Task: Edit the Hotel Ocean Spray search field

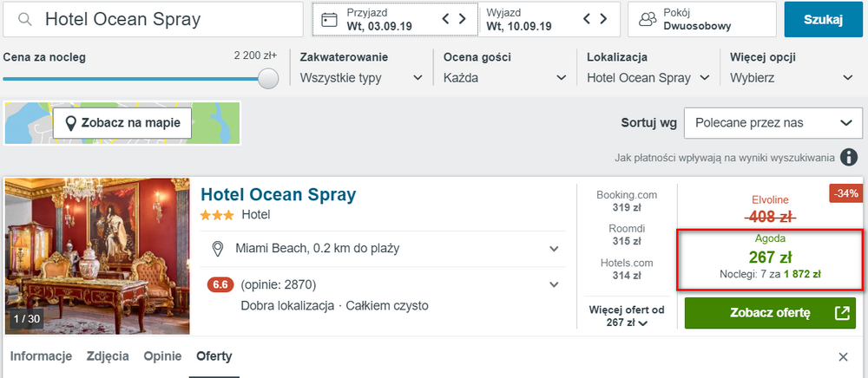Action: 153,19
